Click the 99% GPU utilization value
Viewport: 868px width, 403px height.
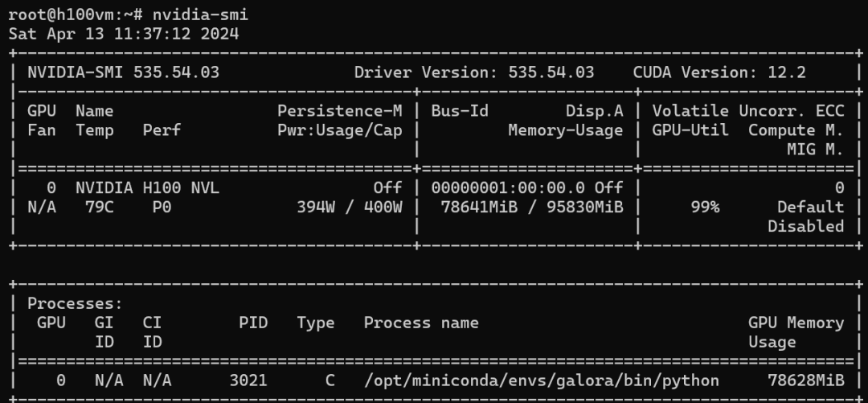(703, 207)
